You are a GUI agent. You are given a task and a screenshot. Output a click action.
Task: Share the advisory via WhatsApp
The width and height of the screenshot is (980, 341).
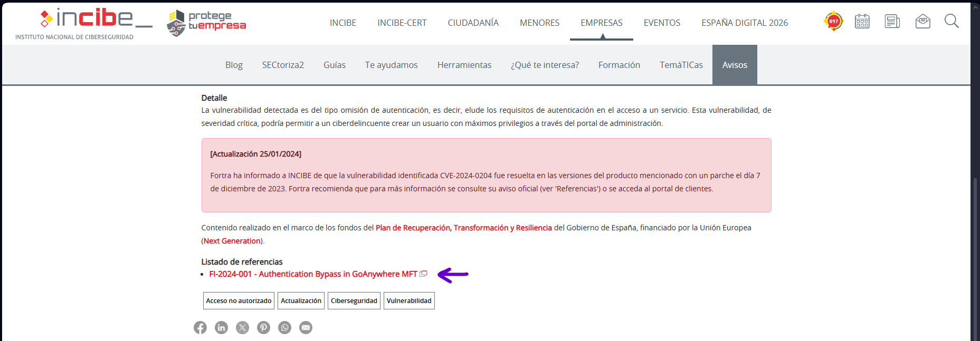[284, 327]
